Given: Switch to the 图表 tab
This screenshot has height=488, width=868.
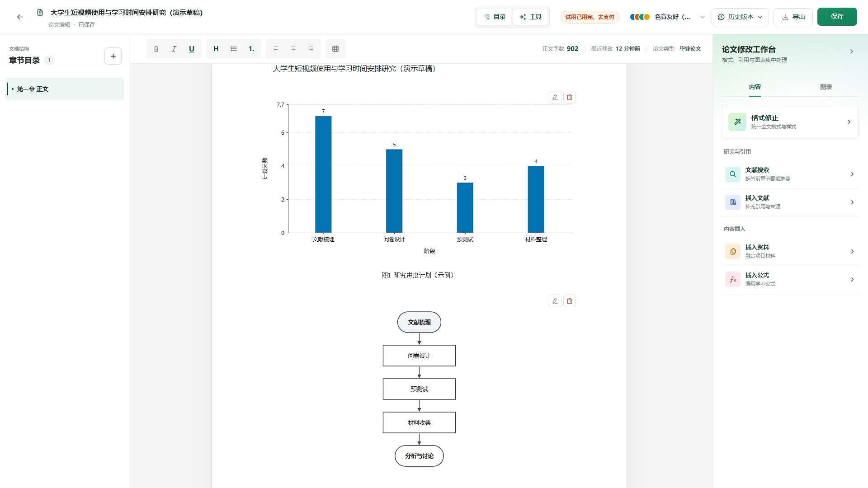Looking at the screenshot, I should tap(826, 87).
